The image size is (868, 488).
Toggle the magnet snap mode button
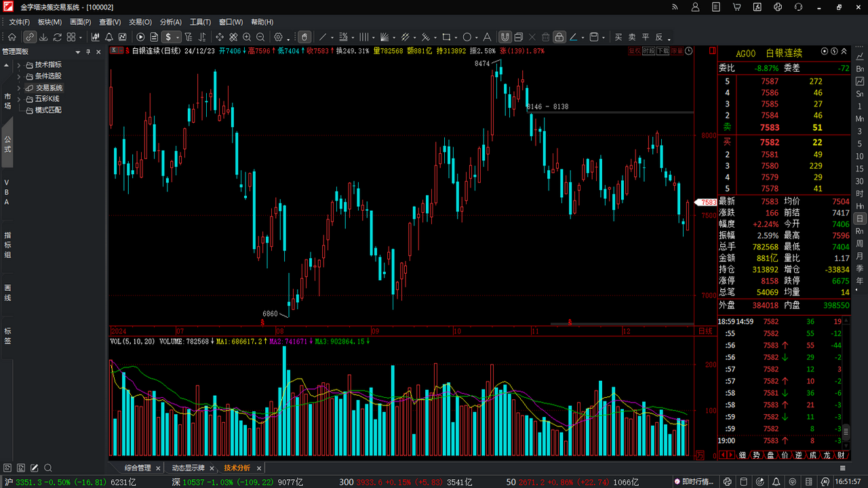tap(505, 37)
